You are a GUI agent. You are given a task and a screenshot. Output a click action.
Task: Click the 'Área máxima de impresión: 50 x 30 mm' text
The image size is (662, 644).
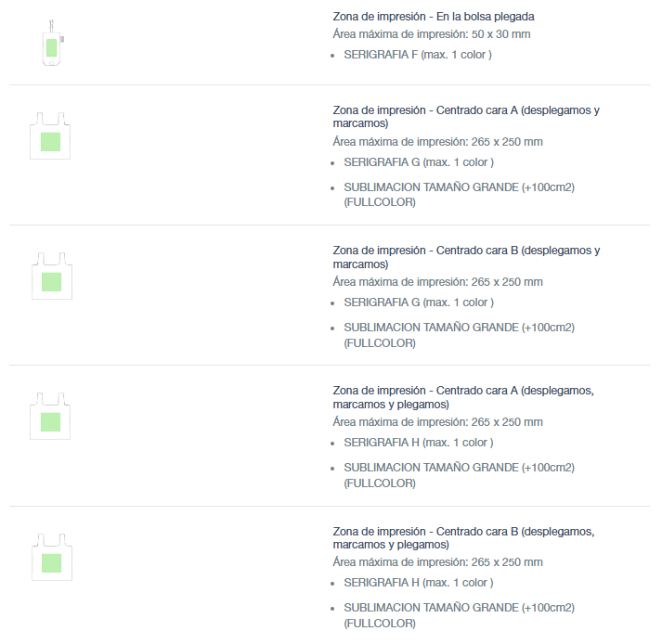(x=431, y=34)
